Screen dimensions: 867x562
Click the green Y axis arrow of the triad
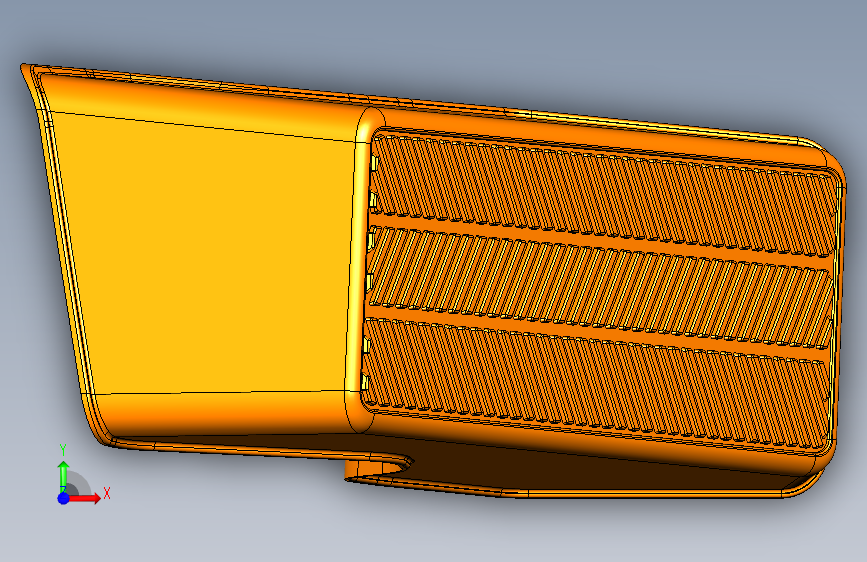(64, 475)
